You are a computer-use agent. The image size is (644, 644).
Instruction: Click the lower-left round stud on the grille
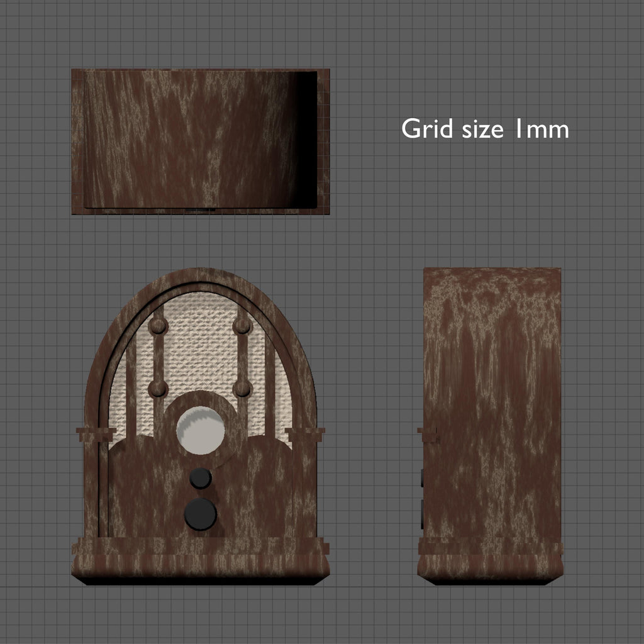158,389
